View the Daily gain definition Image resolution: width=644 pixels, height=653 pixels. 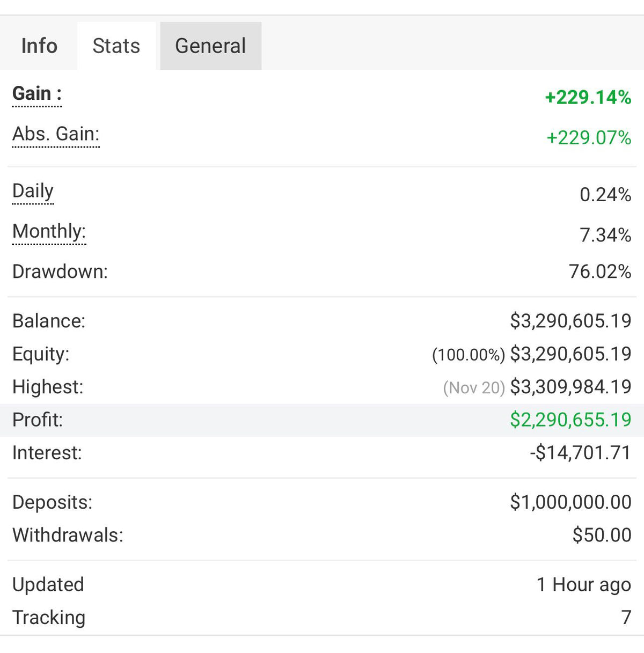[x=32, y=191]
